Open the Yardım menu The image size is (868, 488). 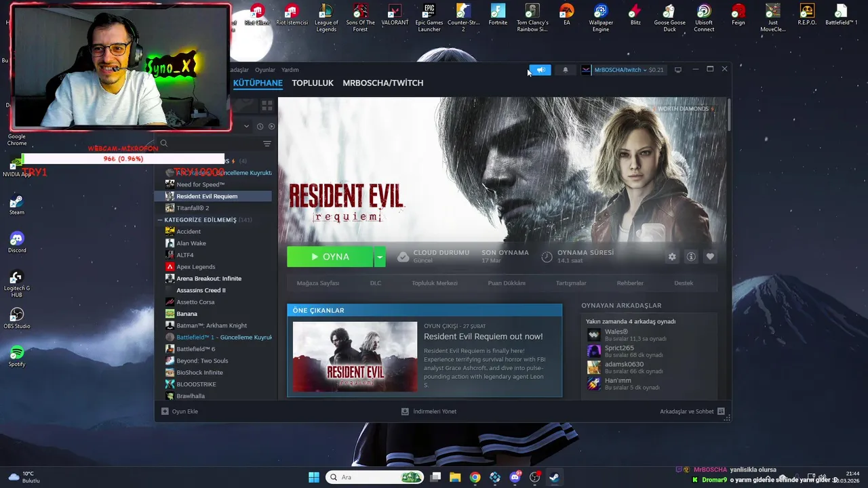290,70
